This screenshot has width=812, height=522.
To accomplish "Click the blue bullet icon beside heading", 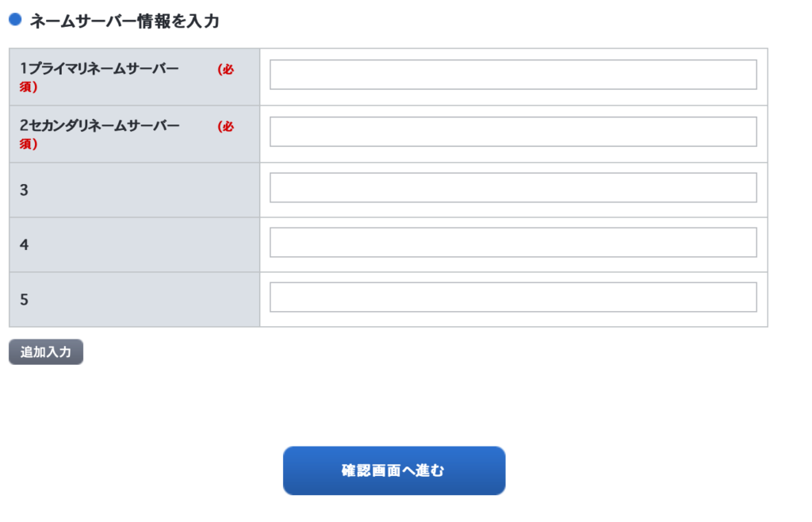I will 16,20.
